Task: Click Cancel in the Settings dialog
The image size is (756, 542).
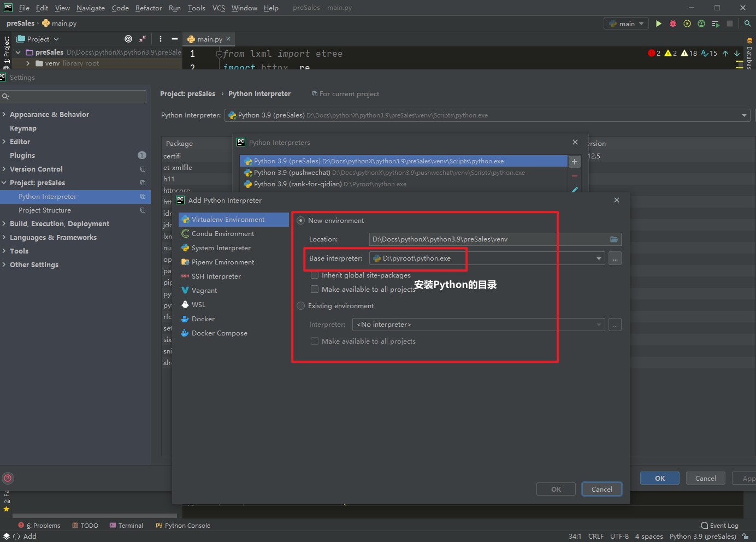Action: tap(705, 478)
